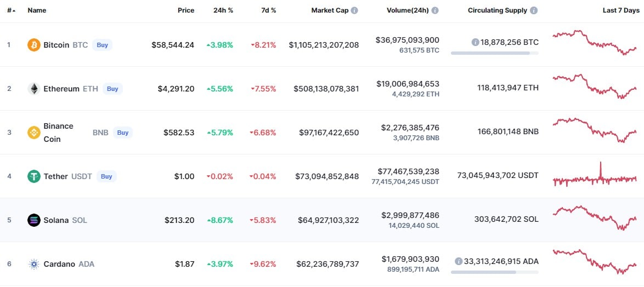This screenshot has width=644, height=287.
Task: Open the Cardano coin page link
Action: coord(59,265)
